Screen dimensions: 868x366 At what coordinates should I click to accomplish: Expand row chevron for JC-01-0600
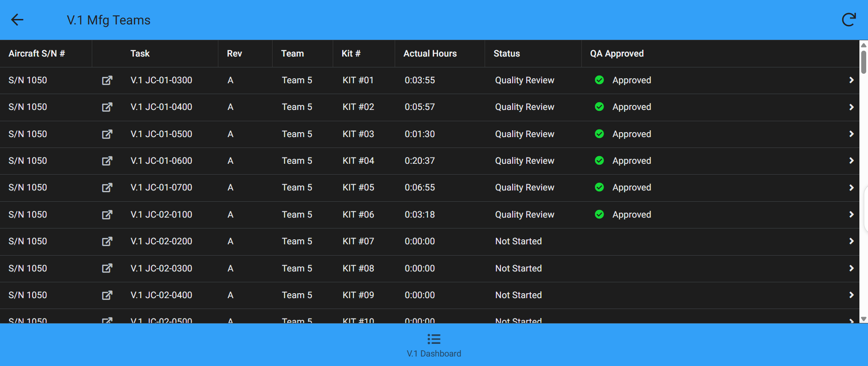(x=851, y=161)
